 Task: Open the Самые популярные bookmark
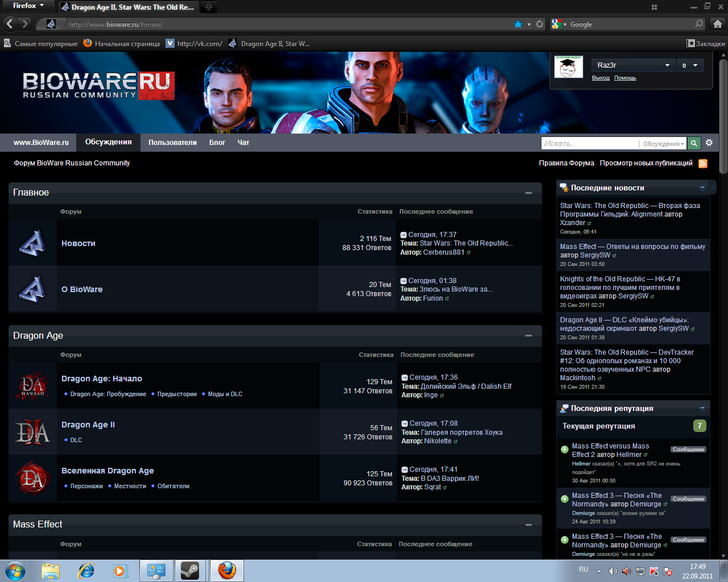click(x=40, y=43)
